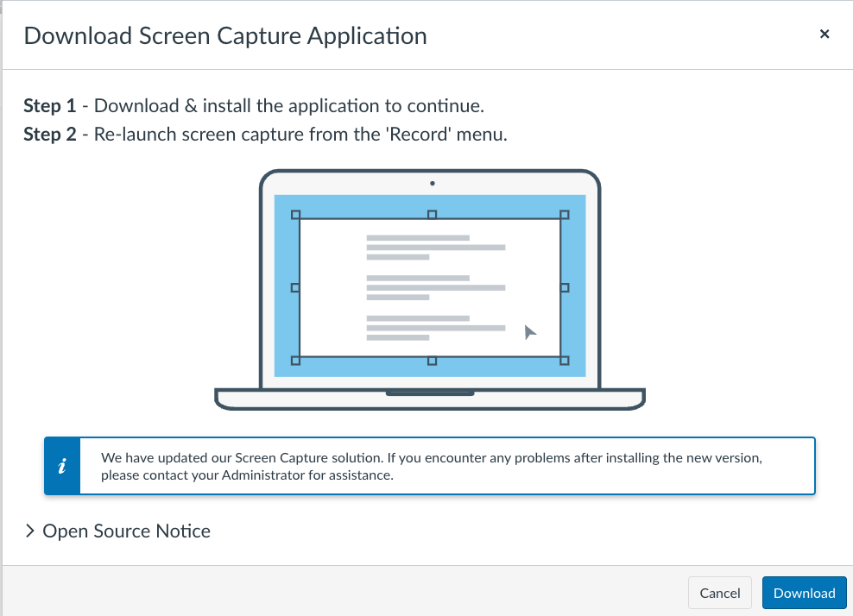
Task: Click the middle-right handle of the capture frame
Action: coord(566,287)
